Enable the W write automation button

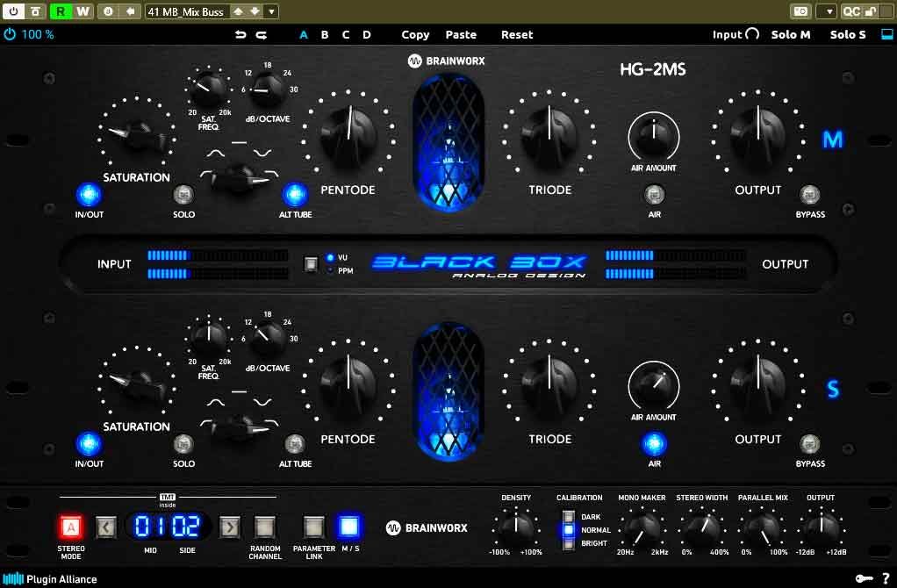83,11
